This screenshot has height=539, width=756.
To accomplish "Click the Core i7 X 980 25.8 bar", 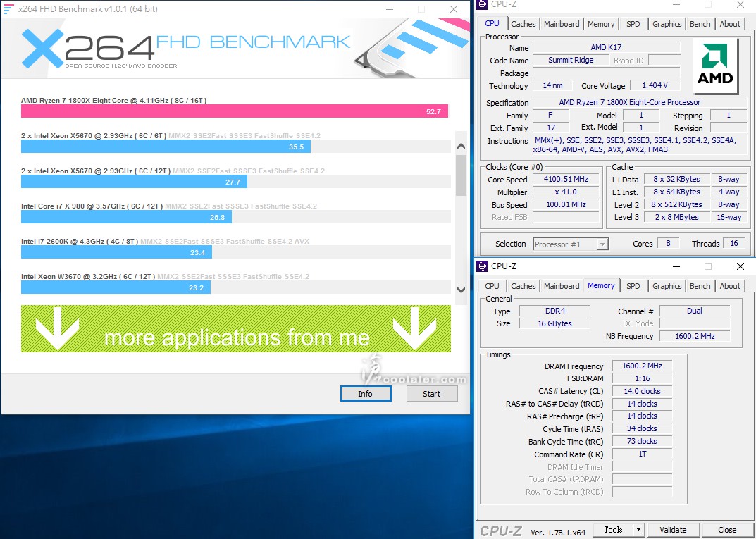I will [126, 217].
